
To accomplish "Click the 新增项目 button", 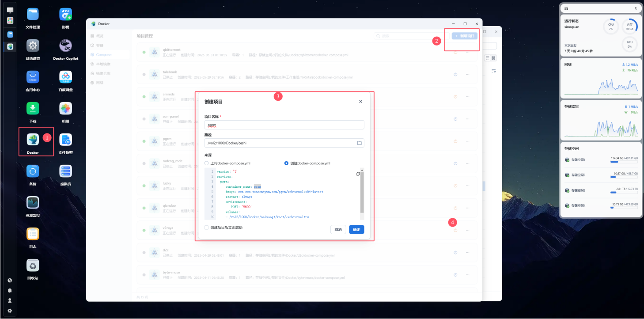I will (x=464, y=36).
